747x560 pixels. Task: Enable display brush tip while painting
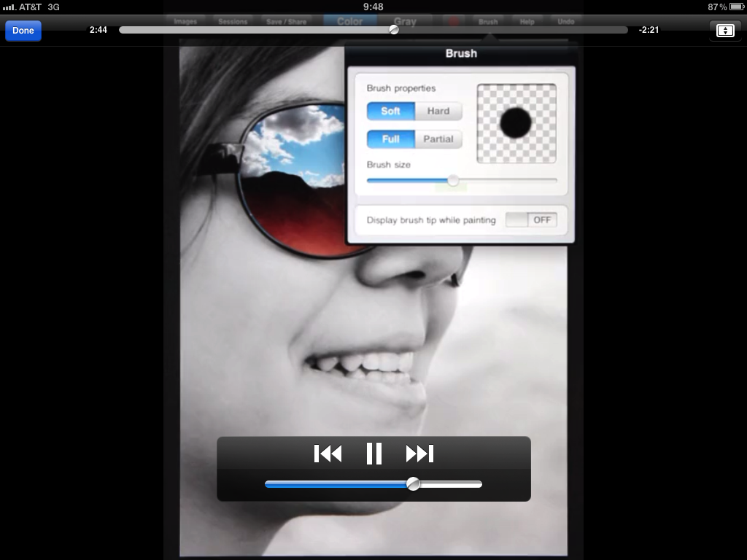coord(531,219)
